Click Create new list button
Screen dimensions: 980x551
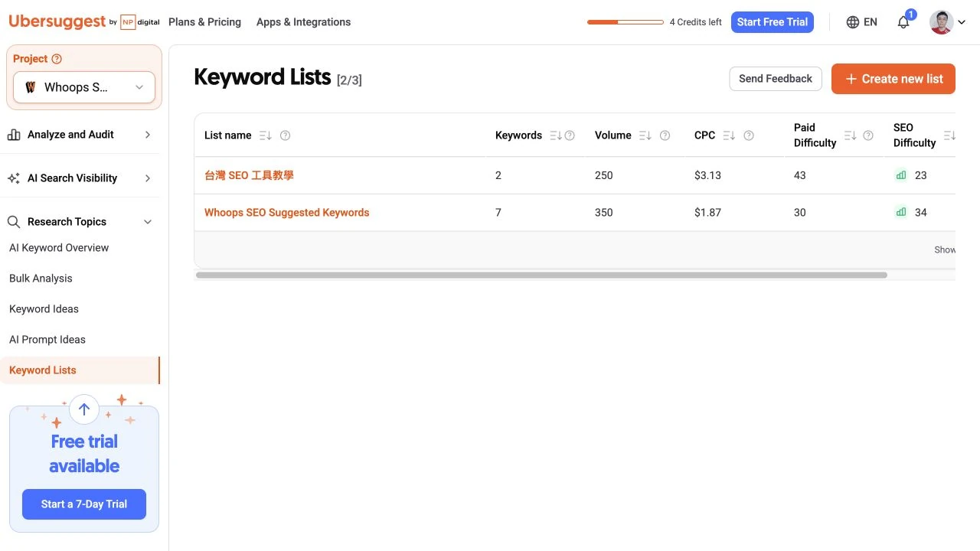[893, 79]
